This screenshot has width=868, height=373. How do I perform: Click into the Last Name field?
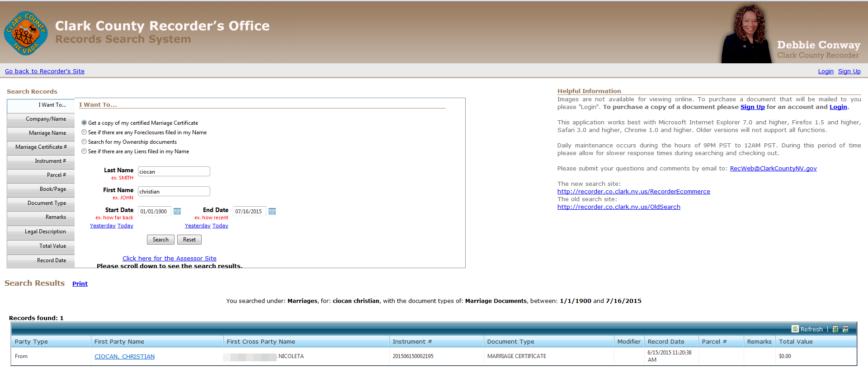[x=174, y=172]
